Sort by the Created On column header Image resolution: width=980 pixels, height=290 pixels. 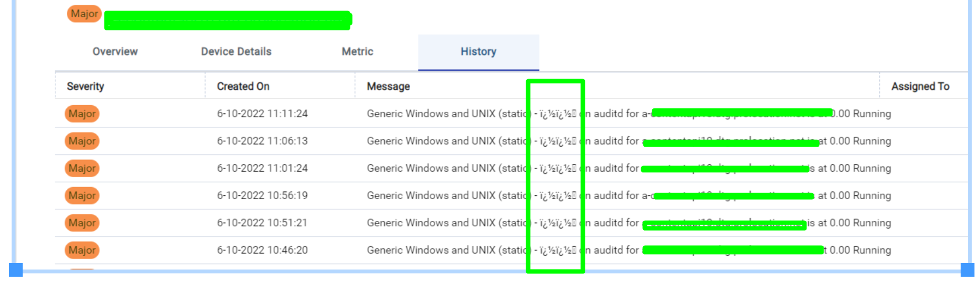pyautogui.click(x=243, y=86)
